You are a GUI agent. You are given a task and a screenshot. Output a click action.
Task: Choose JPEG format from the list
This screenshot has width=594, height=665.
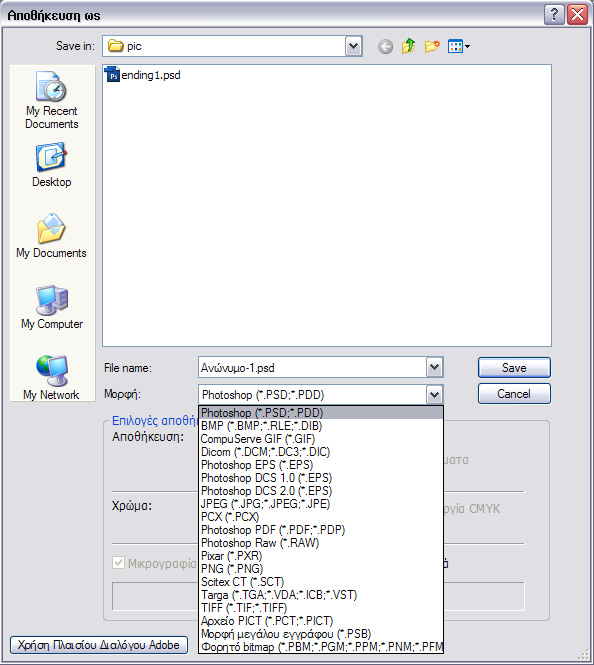321,504
